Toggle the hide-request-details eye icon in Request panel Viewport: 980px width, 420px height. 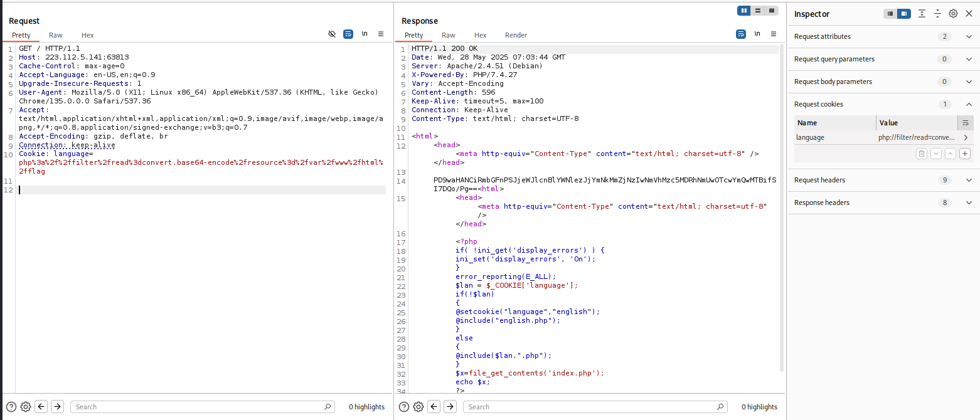click(332, 34)
